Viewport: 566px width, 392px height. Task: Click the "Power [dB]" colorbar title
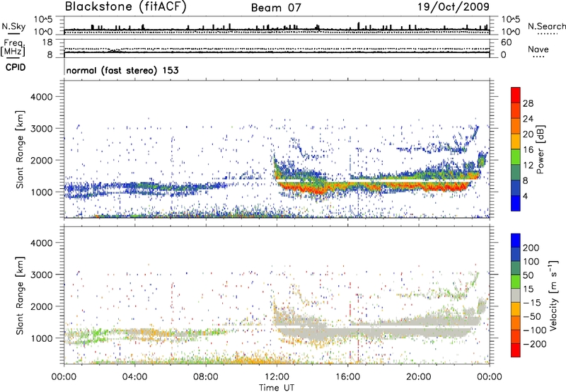pos(541,149)
